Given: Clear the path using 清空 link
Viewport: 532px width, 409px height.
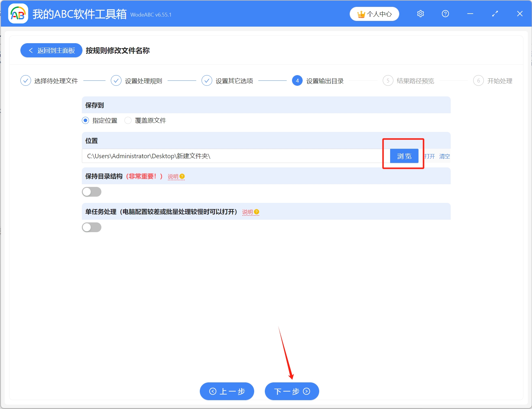Looking at the screenshot, I should point(445,156).
